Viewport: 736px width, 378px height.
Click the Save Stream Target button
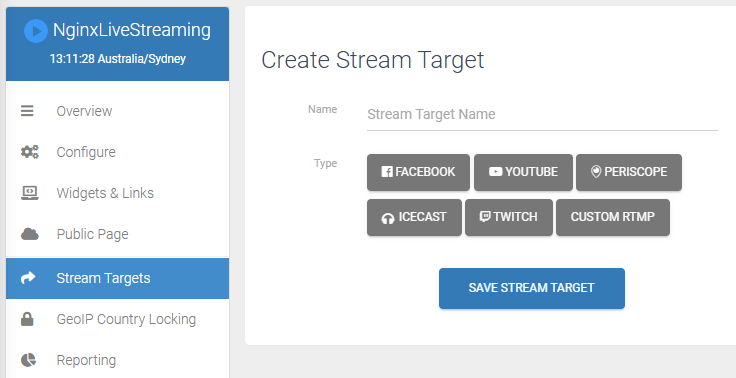[532, 288]
